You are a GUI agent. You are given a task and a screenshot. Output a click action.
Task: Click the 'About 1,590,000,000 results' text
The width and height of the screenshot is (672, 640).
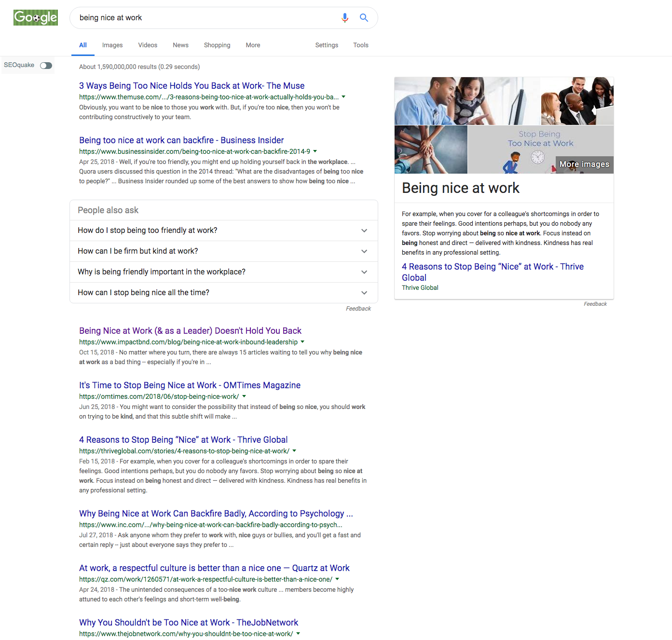139,67
